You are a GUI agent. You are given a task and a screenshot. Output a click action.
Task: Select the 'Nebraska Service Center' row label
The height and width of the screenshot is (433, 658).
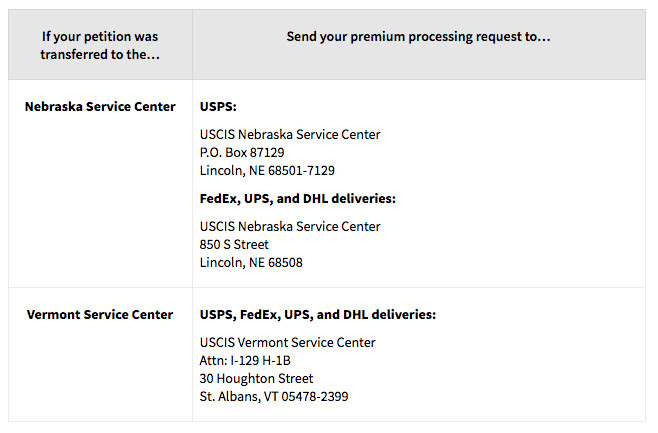[100, 107]
